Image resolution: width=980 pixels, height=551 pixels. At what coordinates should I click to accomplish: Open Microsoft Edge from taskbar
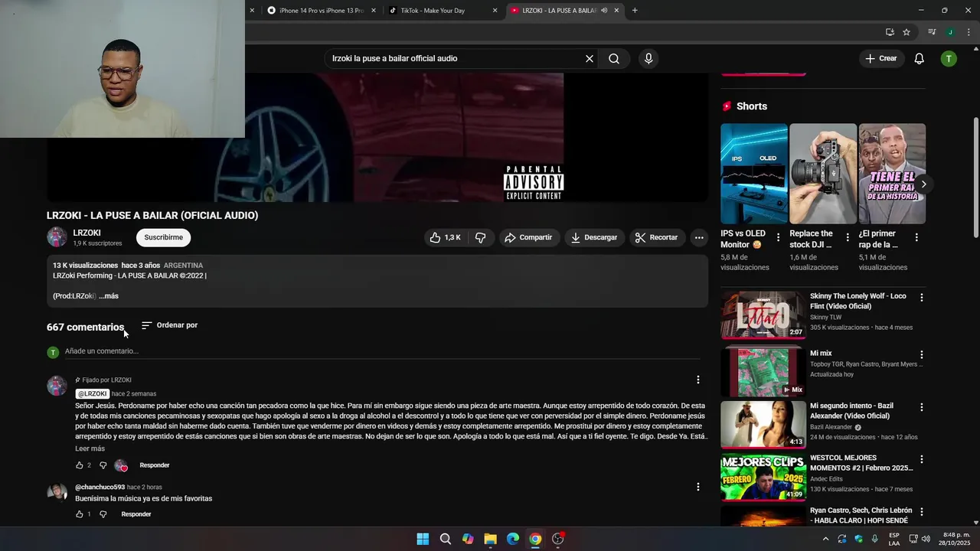click(513, 539)
